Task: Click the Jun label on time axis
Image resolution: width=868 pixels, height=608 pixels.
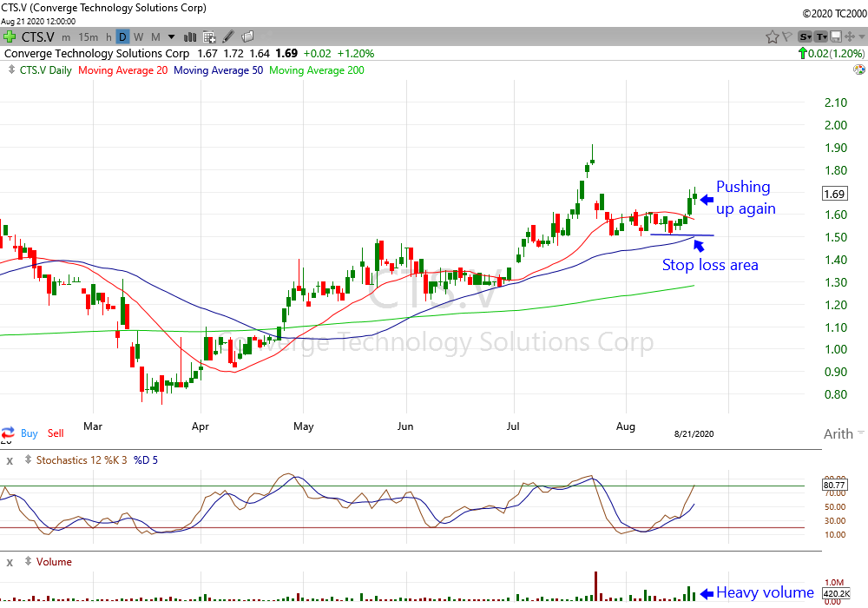Action: point(405,426)
